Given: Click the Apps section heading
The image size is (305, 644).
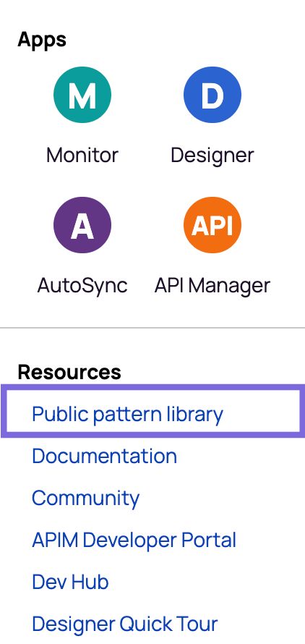Looking at the screenshot, I should click(x=42, y=41).
